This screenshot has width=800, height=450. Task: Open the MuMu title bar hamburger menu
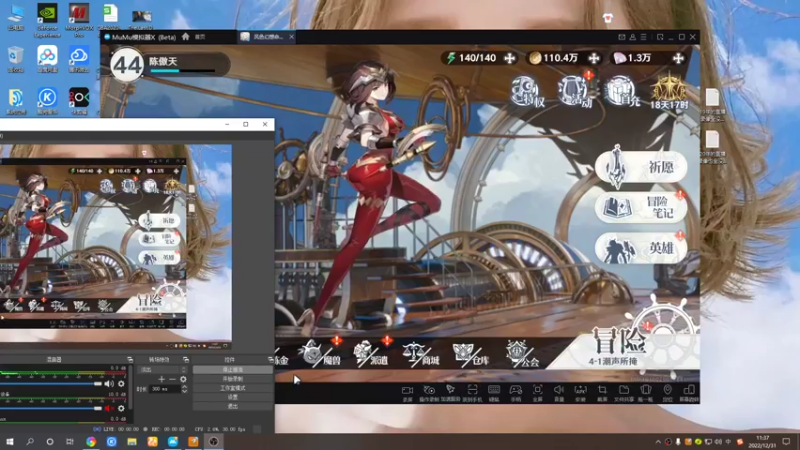coord(643,37)
